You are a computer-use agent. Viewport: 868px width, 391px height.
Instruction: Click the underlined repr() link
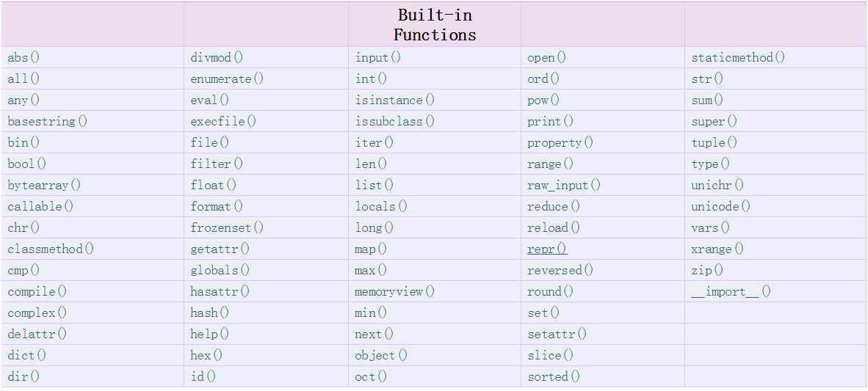point(547,249)
